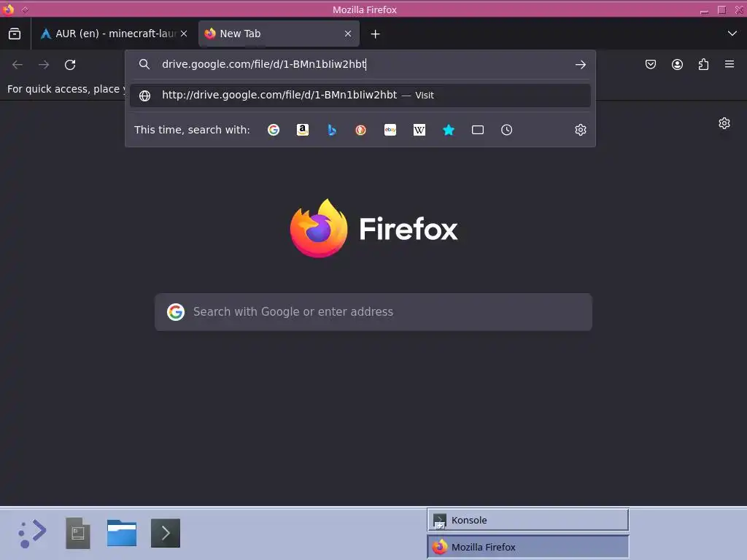The image size is (747, 560).
Task: Open search settings gear in the URL dropdown
Action: coord(580,130)
